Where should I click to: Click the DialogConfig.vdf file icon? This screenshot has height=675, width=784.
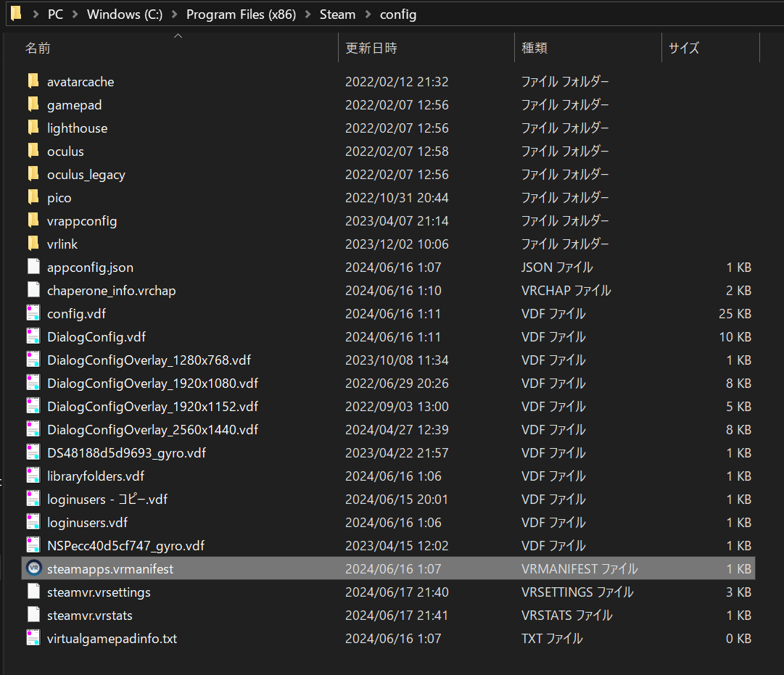33,336
